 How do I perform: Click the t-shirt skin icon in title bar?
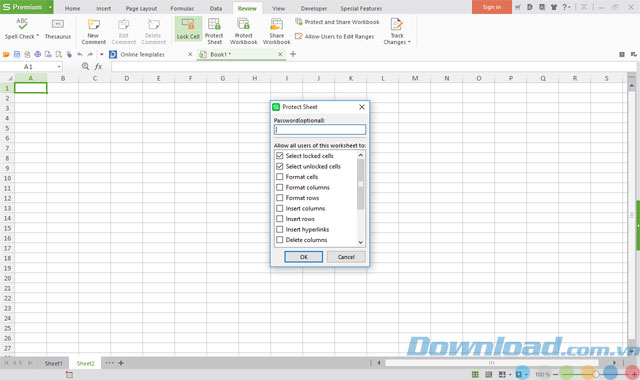[x=554, y=7]
